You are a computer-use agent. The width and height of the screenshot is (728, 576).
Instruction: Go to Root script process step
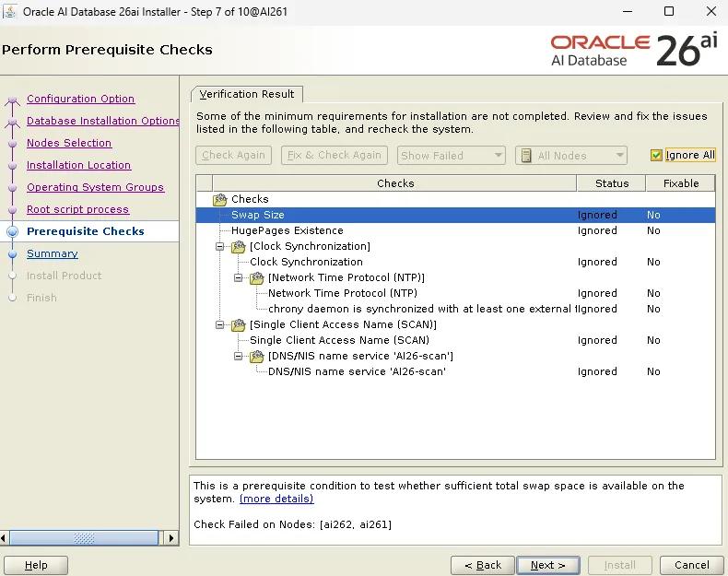pos(77,209)
